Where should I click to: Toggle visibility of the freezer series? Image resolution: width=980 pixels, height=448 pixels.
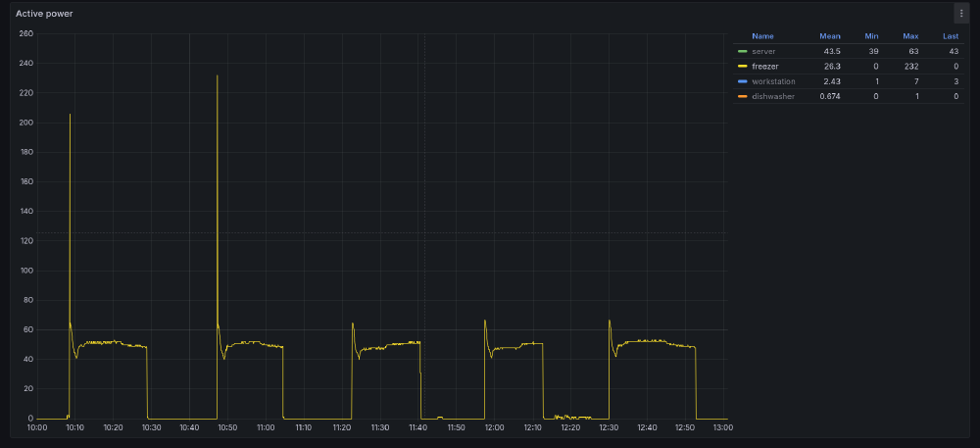[x=764, y=66]
